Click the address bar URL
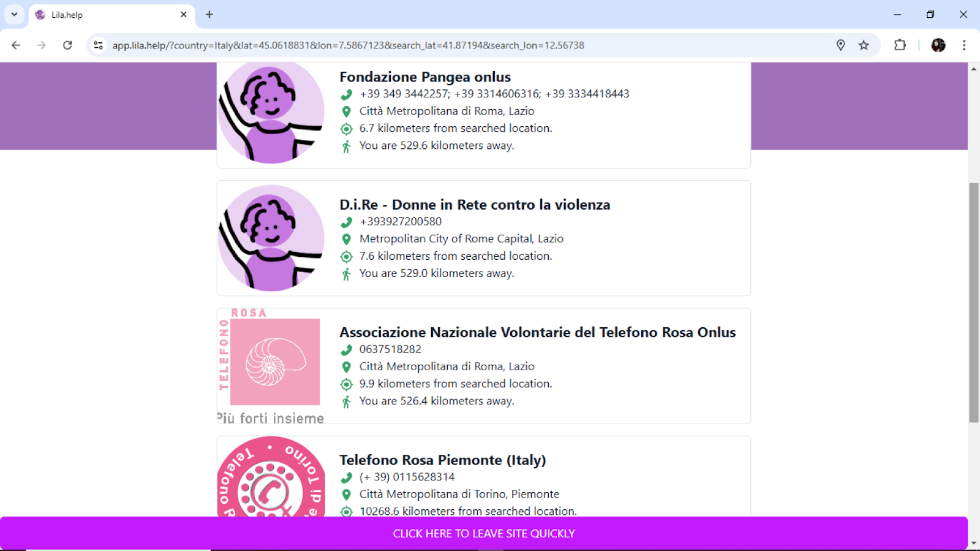 pyautogui.click(x=348, y=45)
